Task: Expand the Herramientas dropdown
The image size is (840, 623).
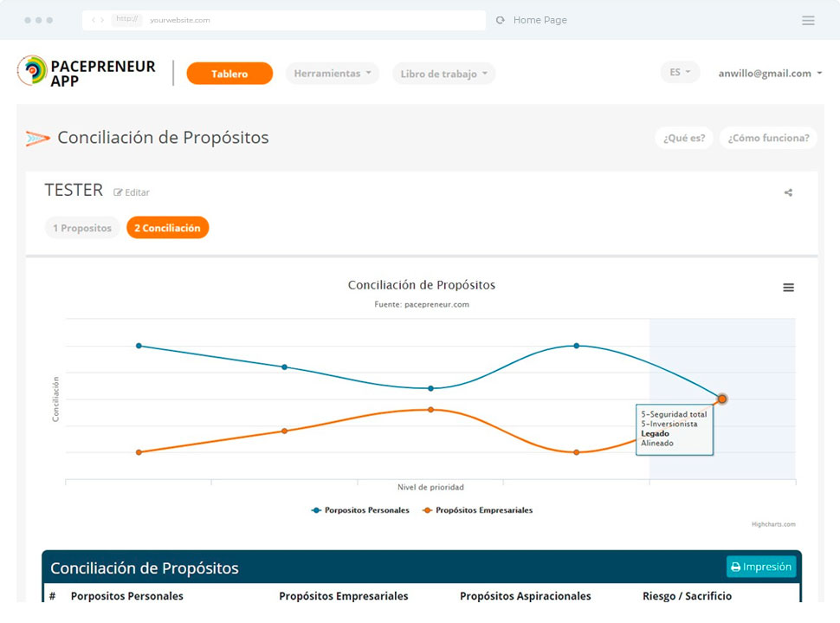Action: [x=333, y=74]
